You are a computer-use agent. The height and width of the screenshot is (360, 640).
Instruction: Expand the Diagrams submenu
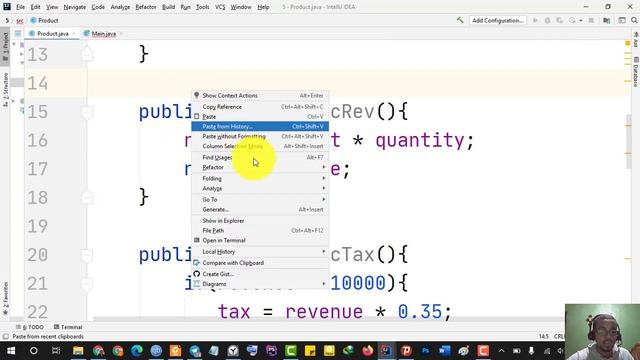[x=260, y=284]
